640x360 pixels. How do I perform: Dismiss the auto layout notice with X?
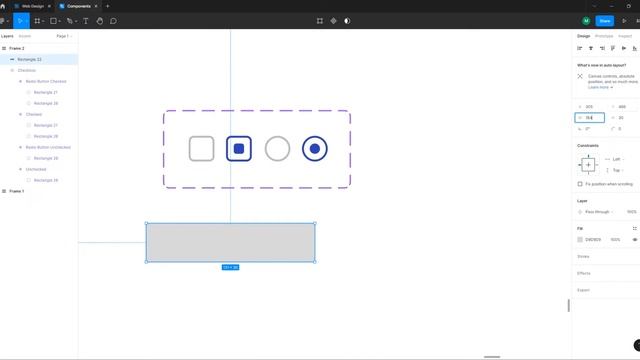coord(580,76)
